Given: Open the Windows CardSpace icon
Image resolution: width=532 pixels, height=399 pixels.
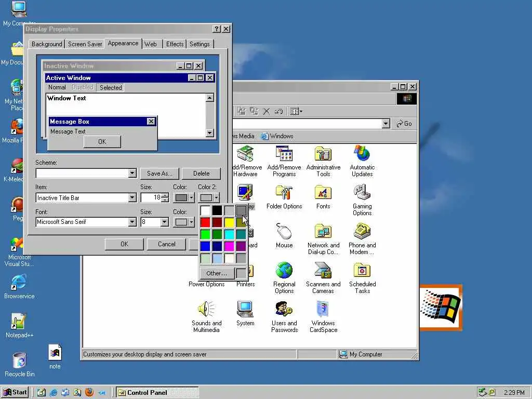Looking at the screenshot, I should click(323, 317).
